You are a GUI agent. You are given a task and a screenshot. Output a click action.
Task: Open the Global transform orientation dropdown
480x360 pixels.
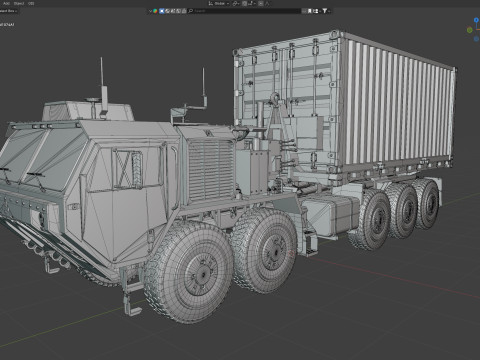(x=219, y=3)
